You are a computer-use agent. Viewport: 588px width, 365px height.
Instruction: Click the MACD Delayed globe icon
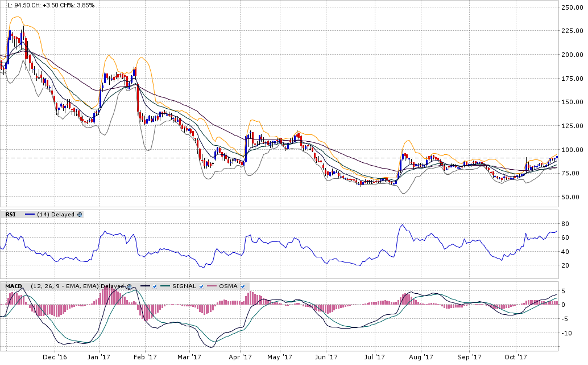(x=129, y=286)
